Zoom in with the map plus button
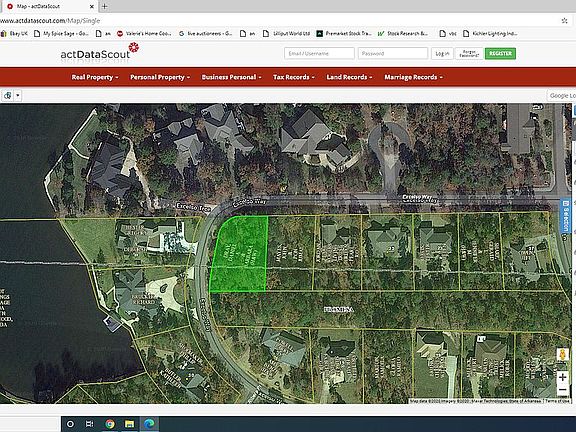 562,377
